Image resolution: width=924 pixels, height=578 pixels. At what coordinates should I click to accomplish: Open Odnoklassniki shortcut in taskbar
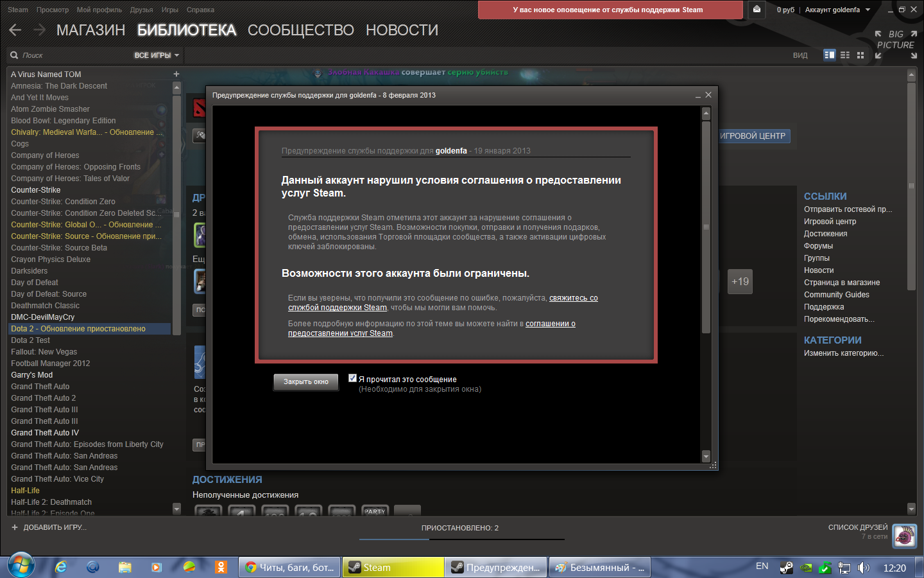[221, 567]
